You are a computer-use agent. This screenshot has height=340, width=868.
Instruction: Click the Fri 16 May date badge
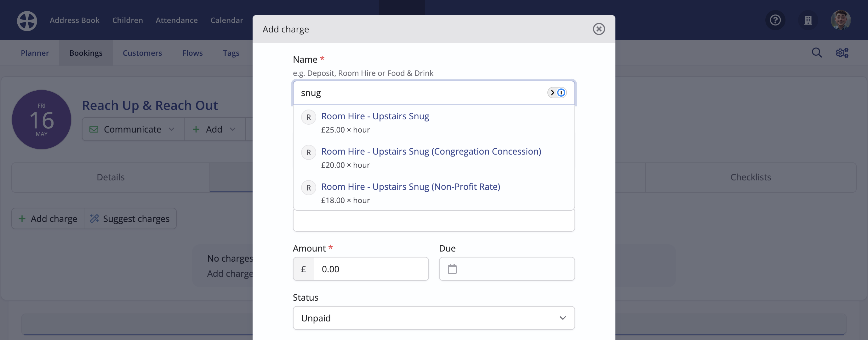coord(42,120)
